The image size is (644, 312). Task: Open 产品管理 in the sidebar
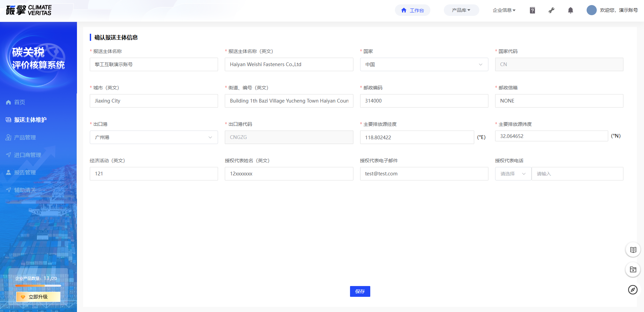tap(25, 137)
